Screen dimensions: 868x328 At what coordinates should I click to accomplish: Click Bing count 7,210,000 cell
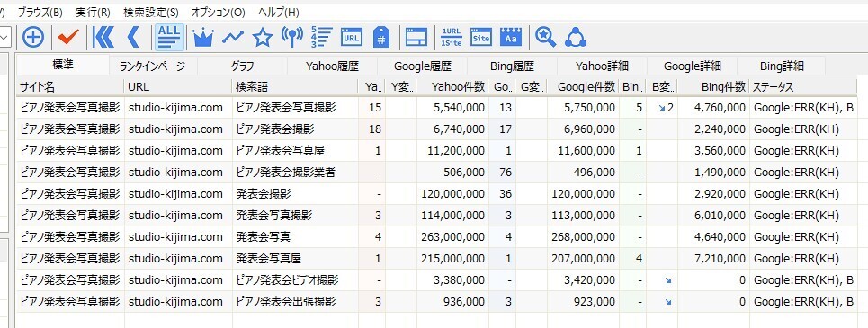point(713,259)
